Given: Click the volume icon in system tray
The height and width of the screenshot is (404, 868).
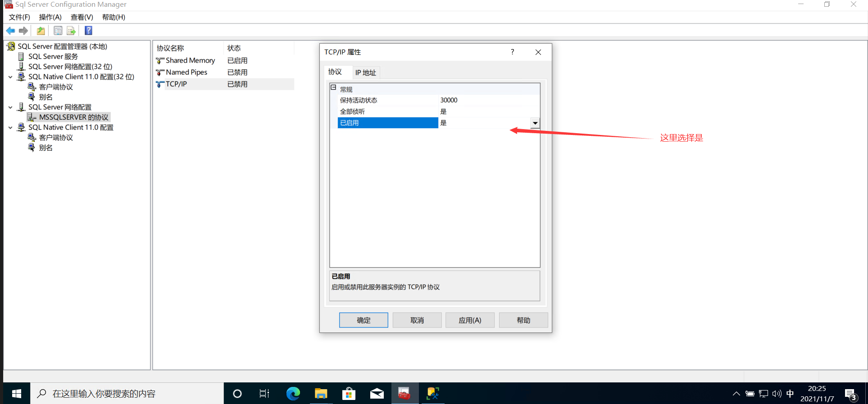Looking at the screenshot, I should coord(777,394).
